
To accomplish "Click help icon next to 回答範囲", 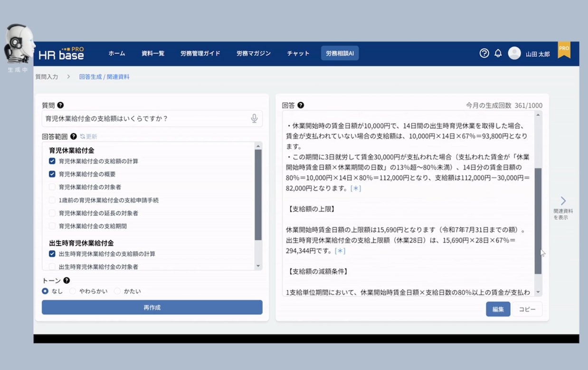I will tap(74, 136).
